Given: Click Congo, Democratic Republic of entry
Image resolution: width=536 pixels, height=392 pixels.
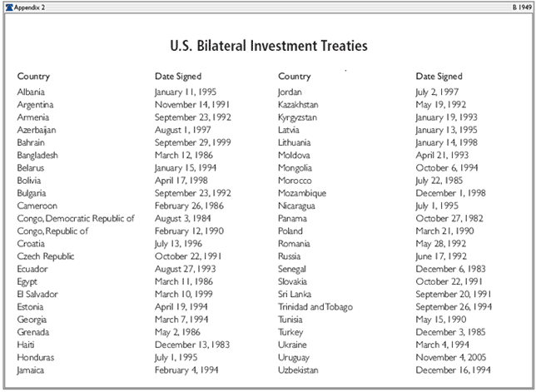Looking at the screenshot, I should [76, 218].
